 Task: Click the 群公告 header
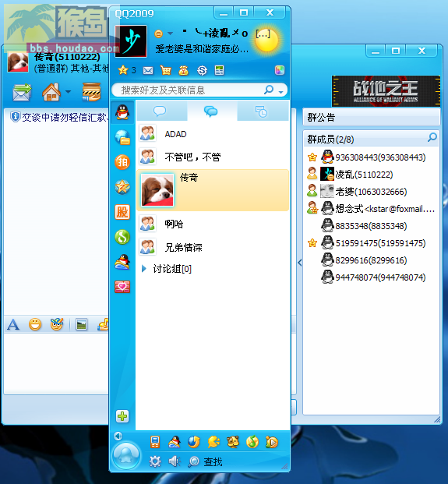pos(372,117)
